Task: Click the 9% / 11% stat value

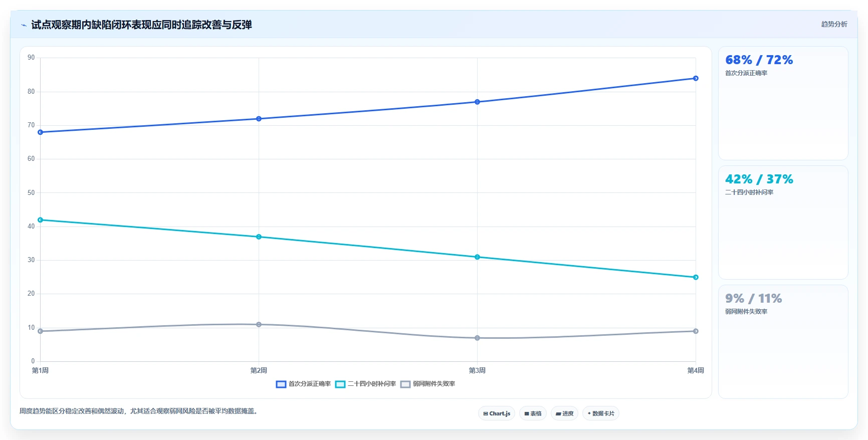Action: [753, 299]
